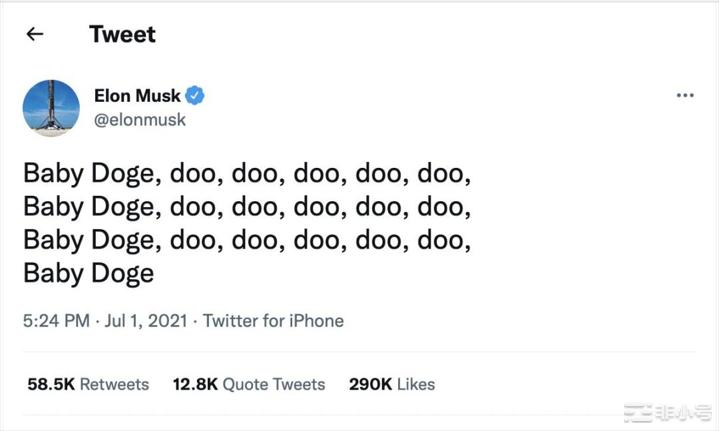Open the more options ellipsis menu
This screenshot has height=431, width=719.
[x=685, y=95]
